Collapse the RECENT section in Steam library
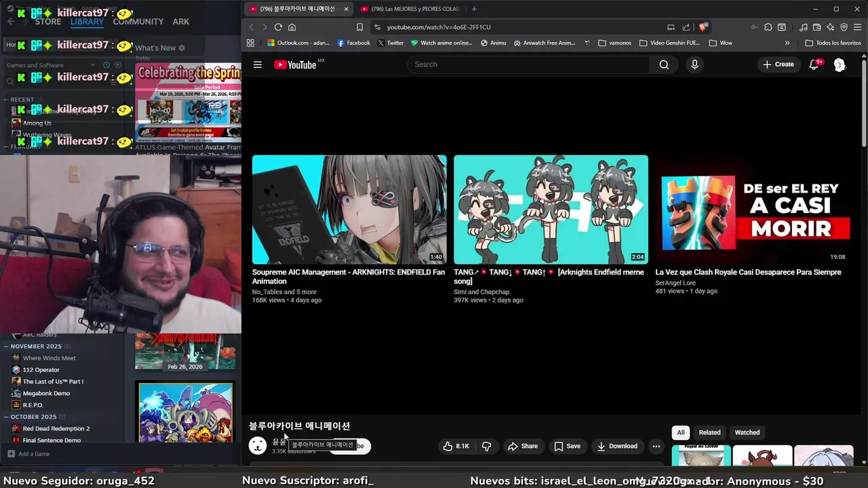Viewport: 868px width, 488px height. (6, 100)
